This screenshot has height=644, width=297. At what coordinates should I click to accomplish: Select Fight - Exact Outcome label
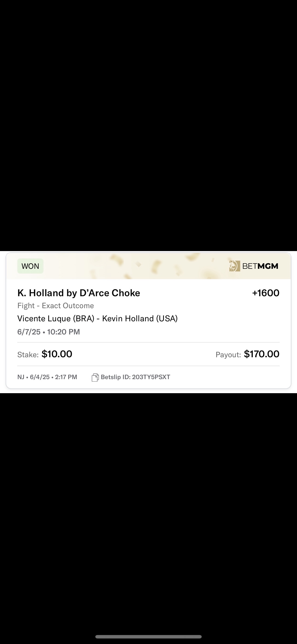click(x=55, y=306)
